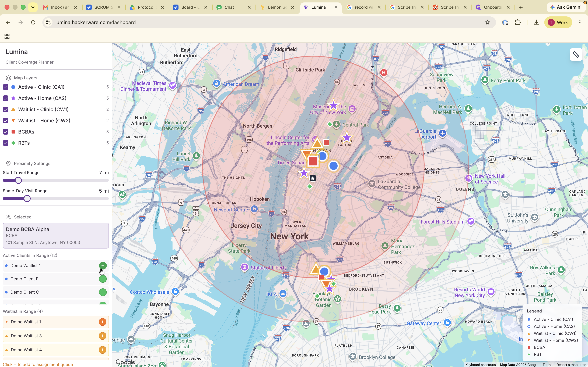The width and height of the screenshot is (588, 367).
Task: Click the Staff Travel Range slider handle
Action: tap(18, 180)
